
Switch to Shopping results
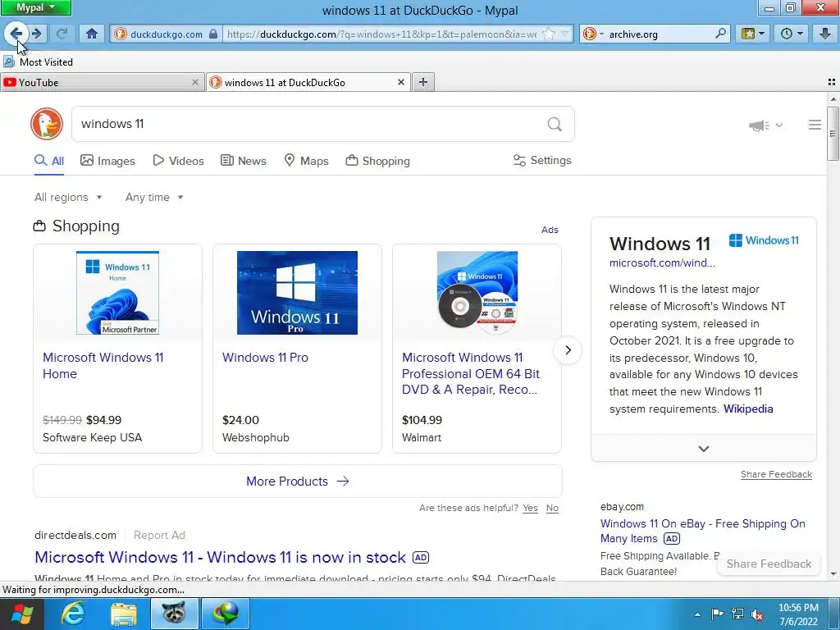tap(377, 161)
